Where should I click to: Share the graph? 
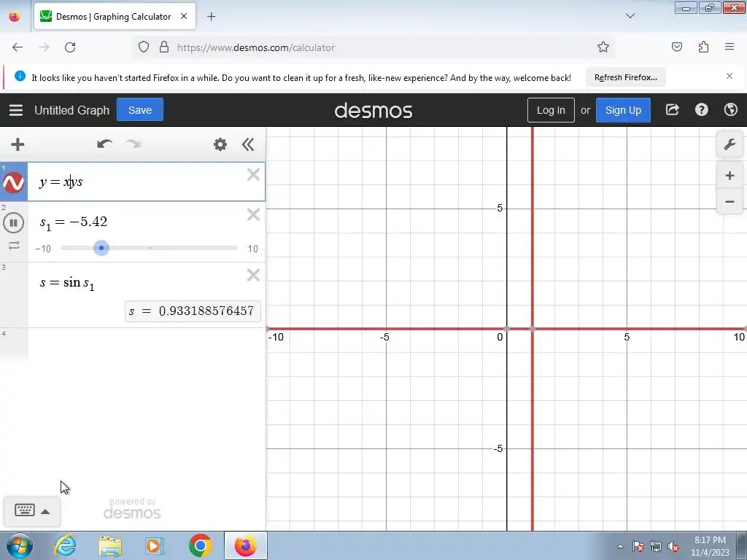click(x=672, y=110)
